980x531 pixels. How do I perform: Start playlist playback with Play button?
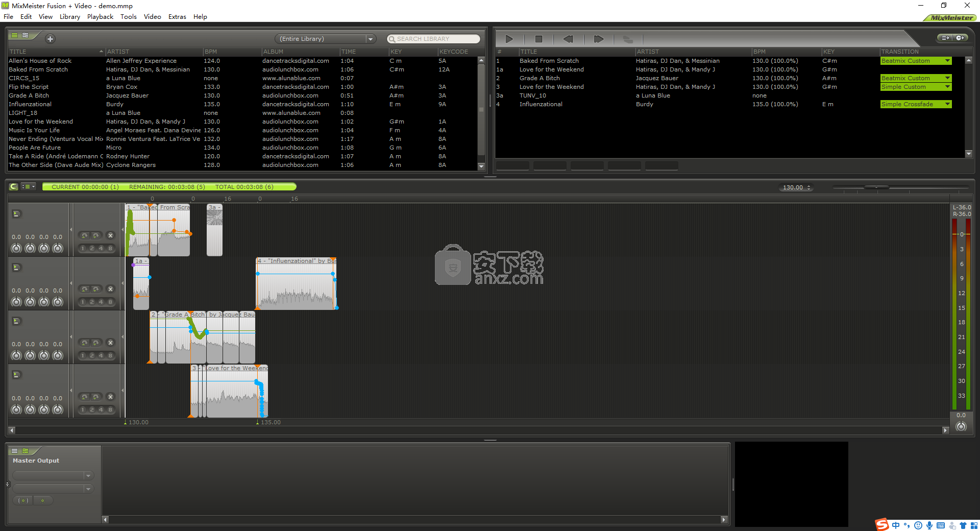tap(509, 39)
